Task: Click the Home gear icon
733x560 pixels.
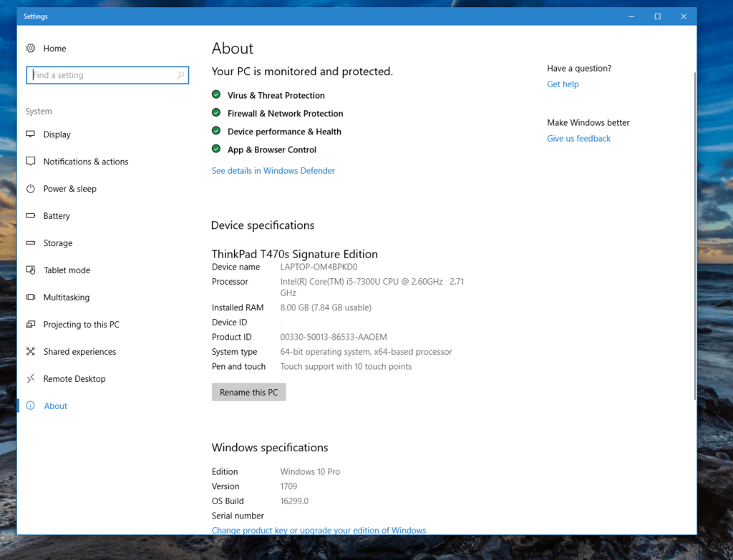Action: click(x=30, y=48)
